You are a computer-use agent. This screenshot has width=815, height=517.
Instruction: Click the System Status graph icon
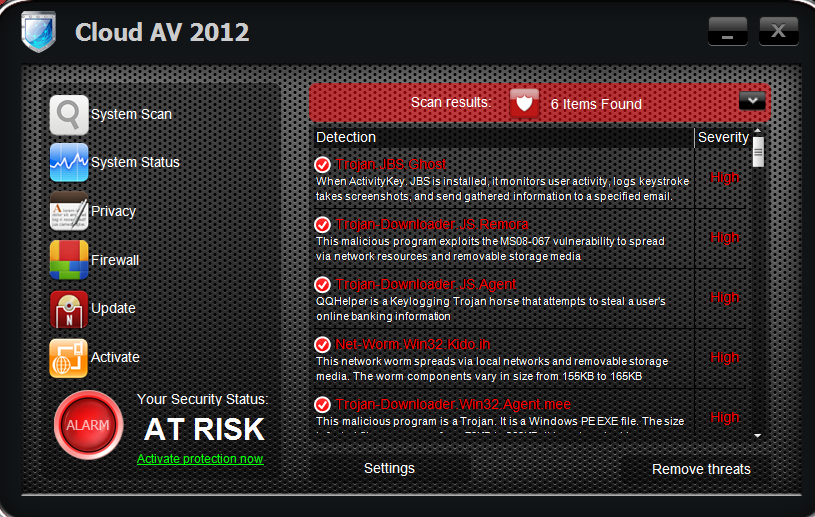click(69, 162)
